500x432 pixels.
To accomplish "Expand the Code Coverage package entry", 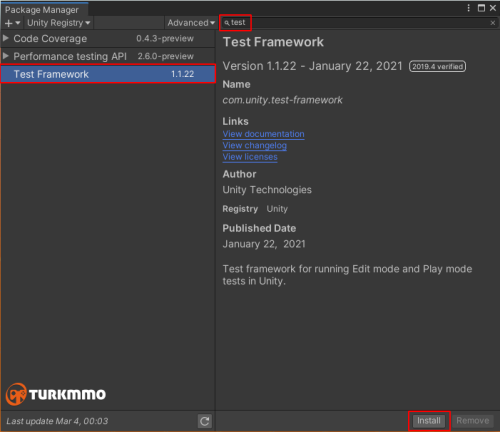I will (x=5, y=38).
